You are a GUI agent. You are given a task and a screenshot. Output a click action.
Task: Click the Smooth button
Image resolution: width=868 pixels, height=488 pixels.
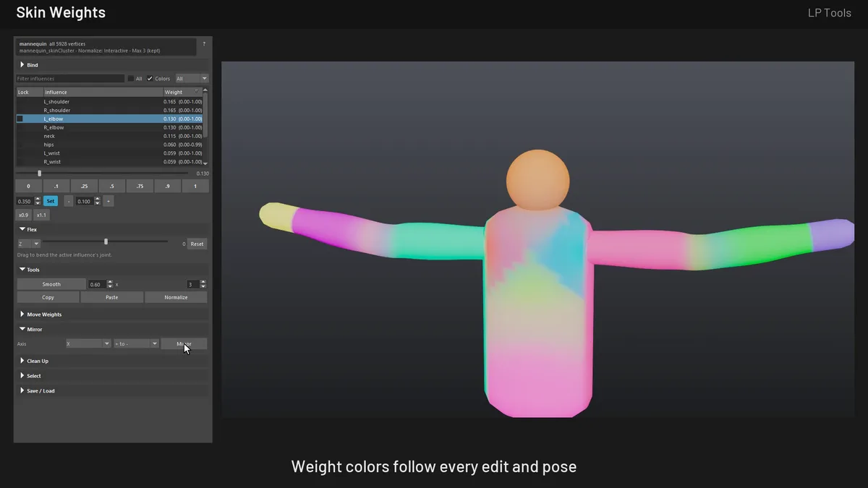coord(51,284)
